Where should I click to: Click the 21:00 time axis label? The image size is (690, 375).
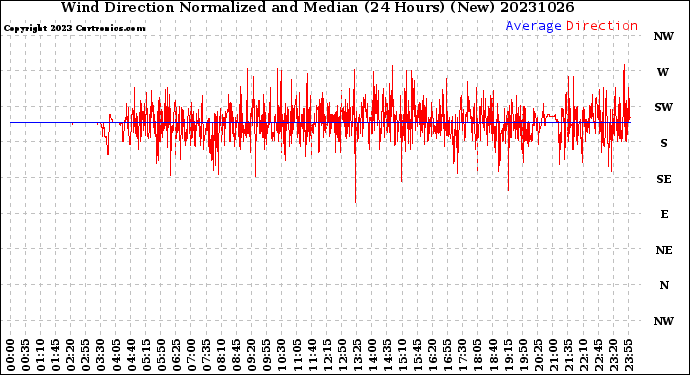(554, 355)
